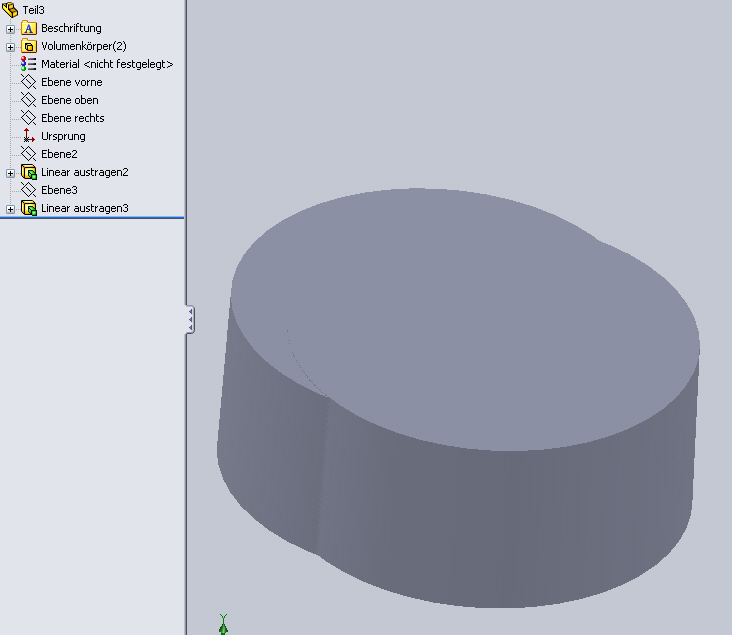This screenshot has width=732, height=635.
Task: Select the Ebene2 label
Action: pyautogui.click(x=59, y=154)
